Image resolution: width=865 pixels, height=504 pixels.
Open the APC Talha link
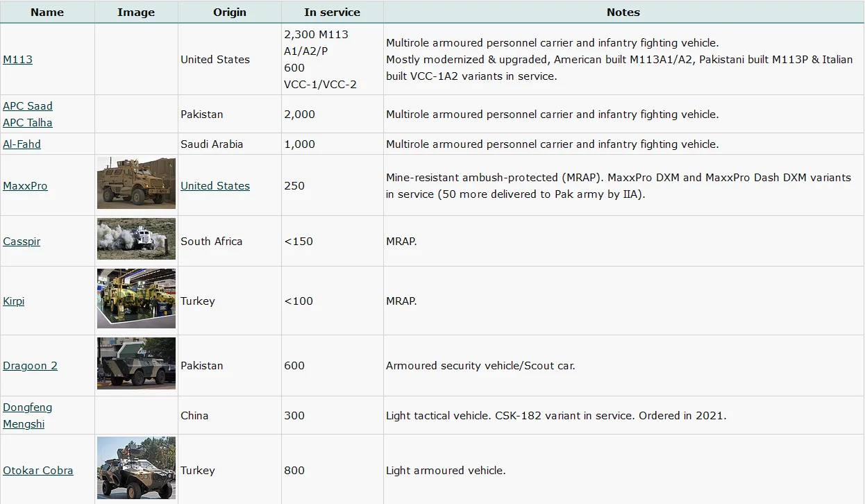click(28, 123)
